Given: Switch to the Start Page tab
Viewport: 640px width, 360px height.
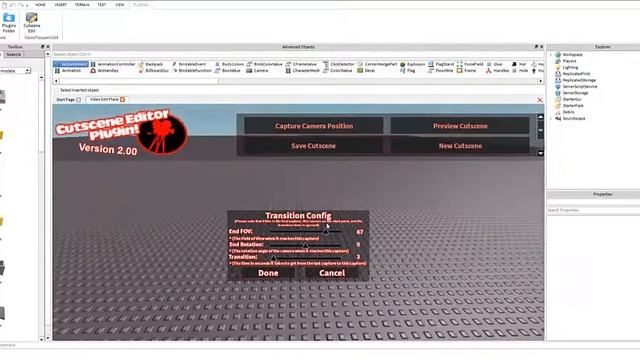Looking at the screenshot, I should 68,100.
